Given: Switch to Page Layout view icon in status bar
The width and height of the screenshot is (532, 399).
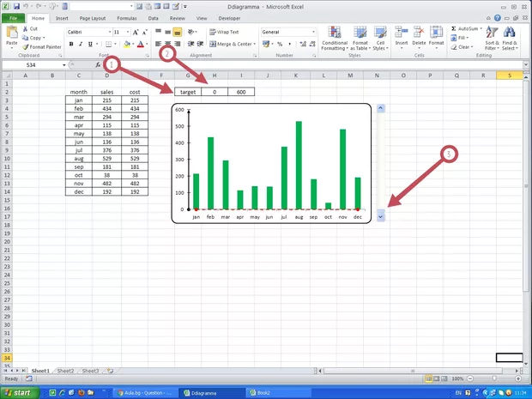Looking at the screenshot, I should 437,378.
